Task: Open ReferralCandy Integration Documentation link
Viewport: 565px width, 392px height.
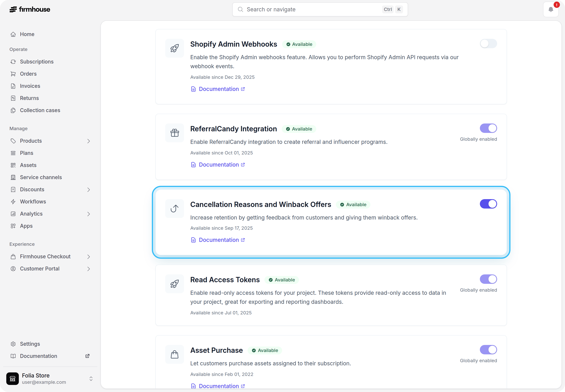Action: click(218, 165)
